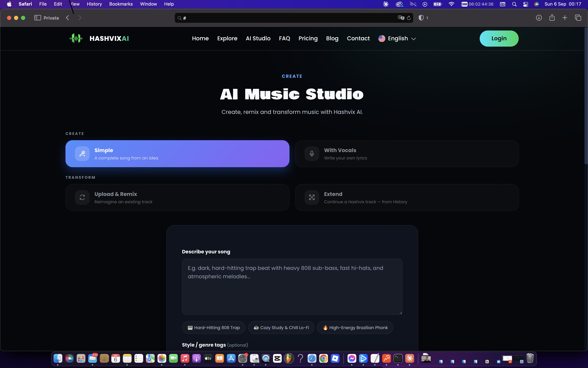Image resolution: width=588 pixels, height=368 pixels.
Task: Open Music app in the Dock
Action: [185, 358]
